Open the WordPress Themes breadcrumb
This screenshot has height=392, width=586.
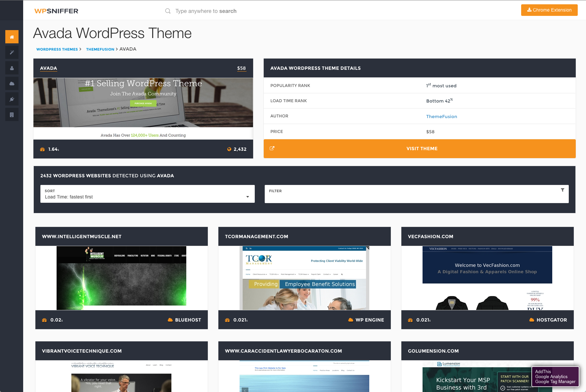[x=57, y=49]
